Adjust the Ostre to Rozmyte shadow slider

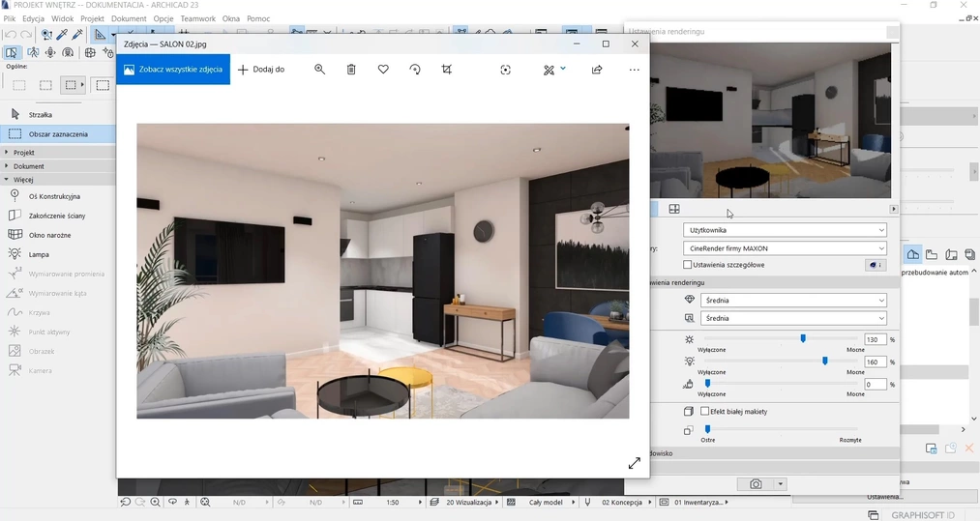point(707,428)
